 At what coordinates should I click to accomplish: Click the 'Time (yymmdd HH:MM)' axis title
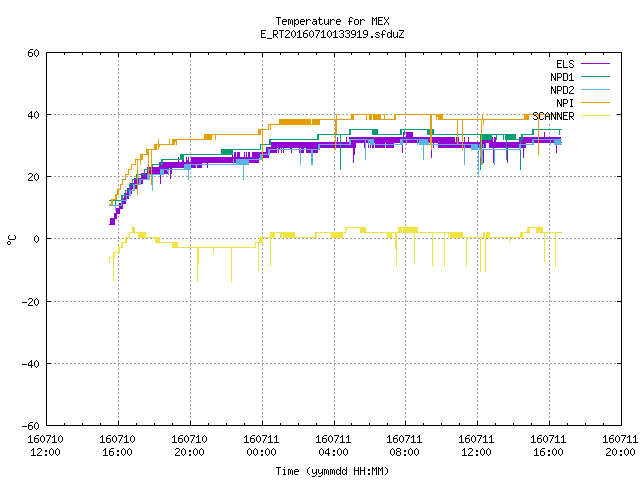[332, 471]
